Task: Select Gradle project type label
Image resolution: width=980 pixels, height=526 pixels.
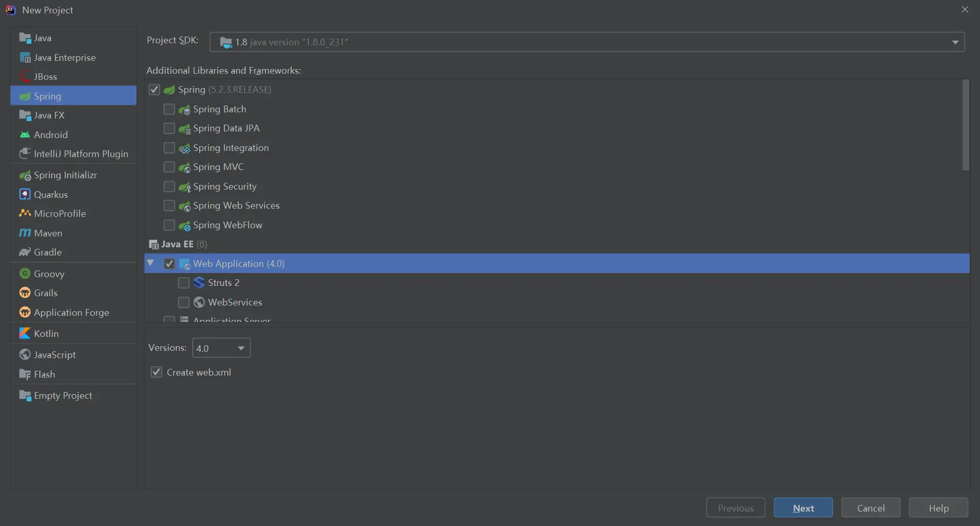Action: [48, 252]
